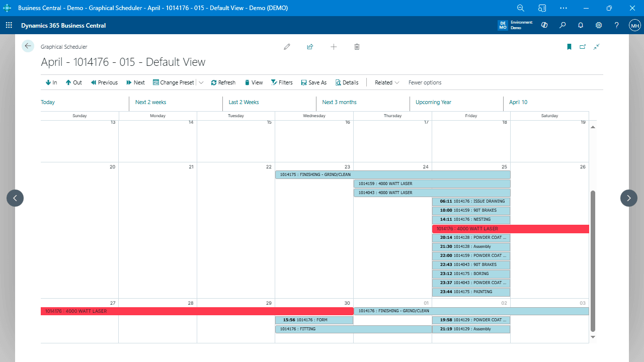
Task: Click Fewer options to collapse actions
Action: point(425,82)
